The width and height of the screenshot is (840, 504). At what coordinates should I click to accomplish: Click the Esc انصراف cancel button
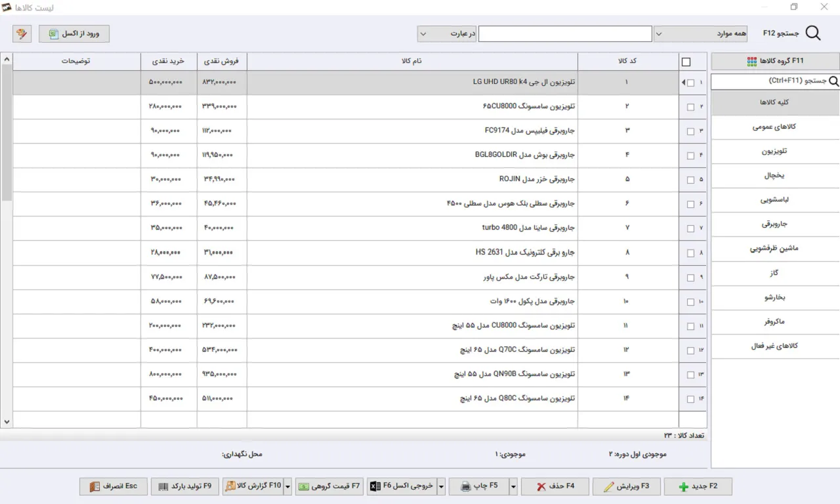tap(114, 486)
